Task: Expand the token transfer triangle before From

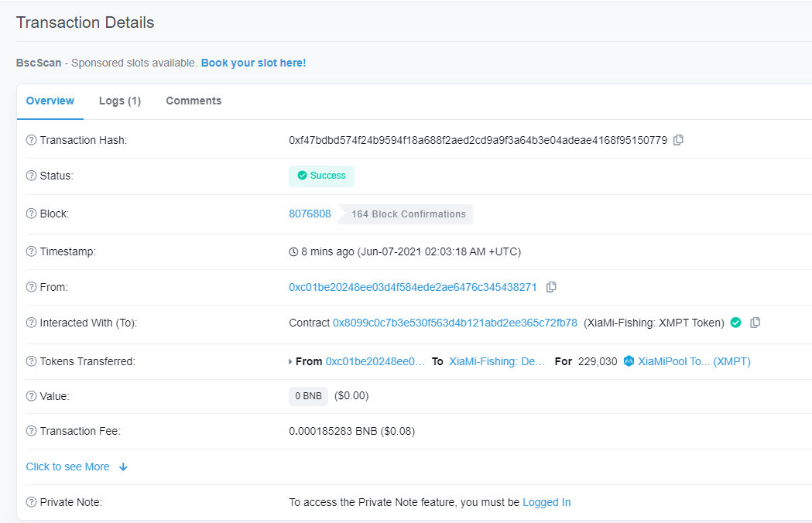Action: (x=290, y=361)
